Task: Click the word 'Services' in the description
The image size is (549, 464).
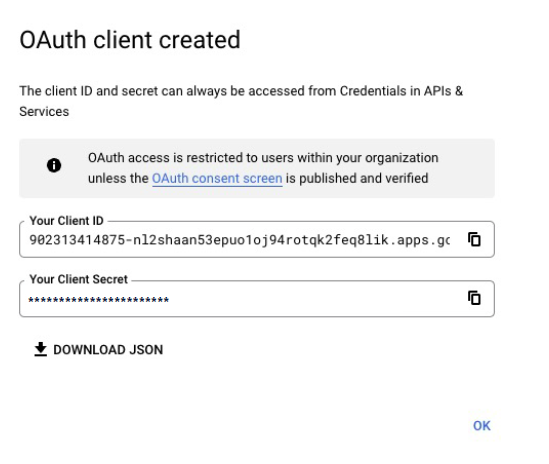Action: (x=44, y=111)
